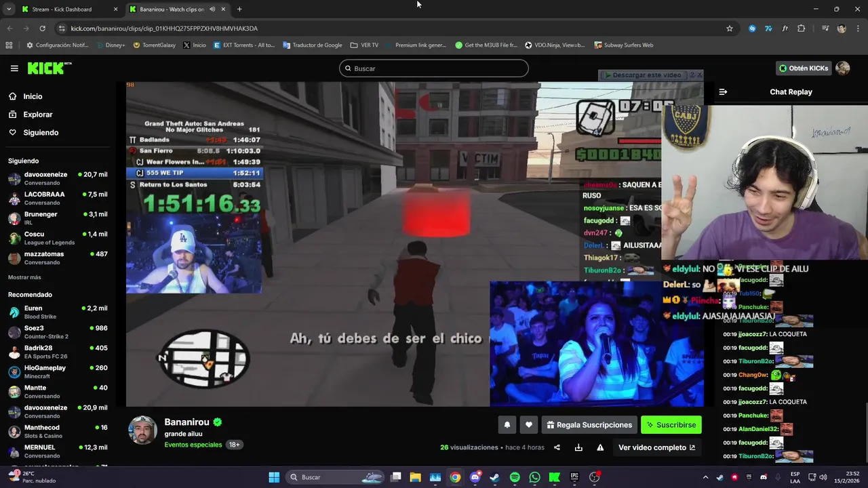Focus the Buscar search field on Kick
Image resolution: width=868 pixels, height=488 pixels.
(434, 68)
